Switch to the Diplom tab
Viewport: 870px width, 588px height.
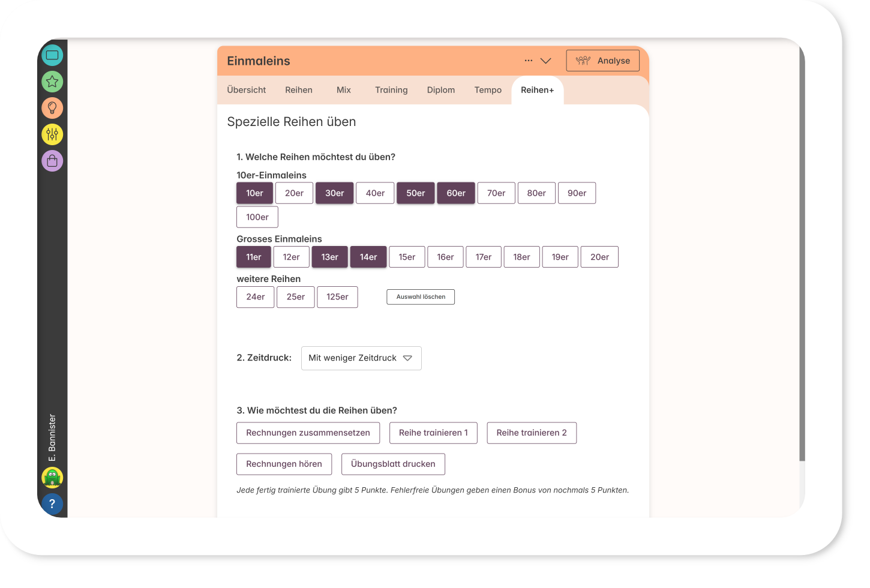pyautogui.click(x=440, y=90)
